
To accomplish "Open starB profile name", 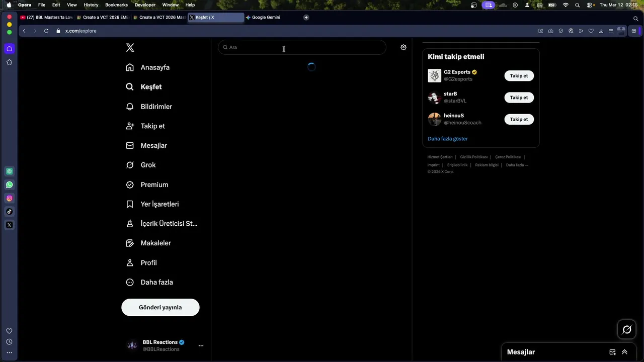I will point(450,94).
